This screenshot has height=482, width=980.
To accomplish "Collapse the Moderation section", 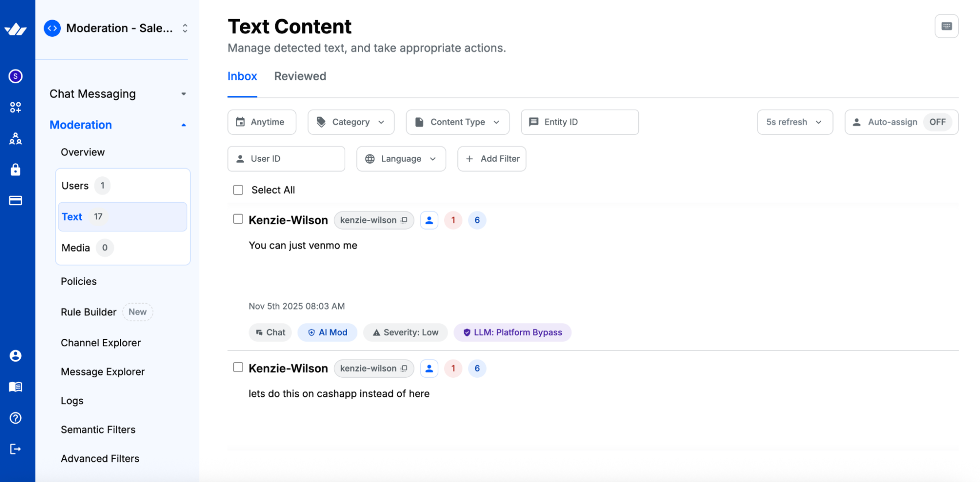I will [x=183, y=124].
